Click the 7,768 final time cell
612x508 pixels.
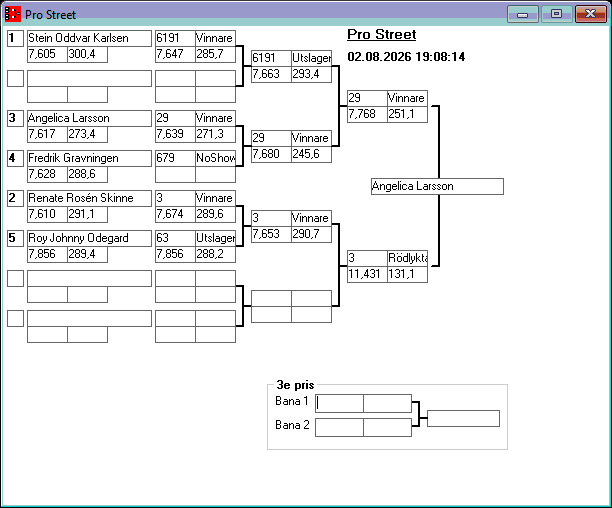(x=367, y=114)
